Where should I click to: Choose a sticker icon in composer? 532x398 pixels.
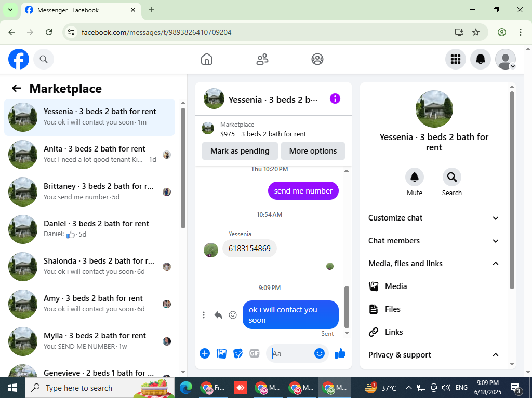click(x=238, y=353)
